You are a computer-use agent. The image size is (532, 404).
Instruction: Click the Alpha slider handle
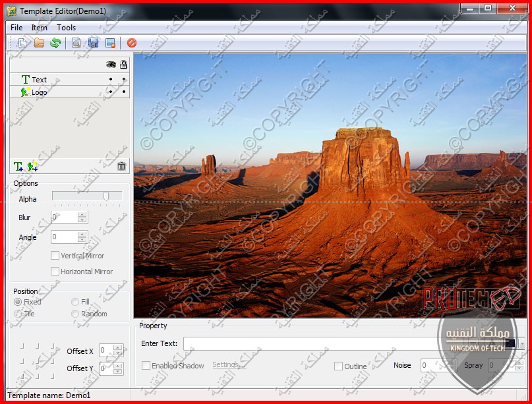106,196
